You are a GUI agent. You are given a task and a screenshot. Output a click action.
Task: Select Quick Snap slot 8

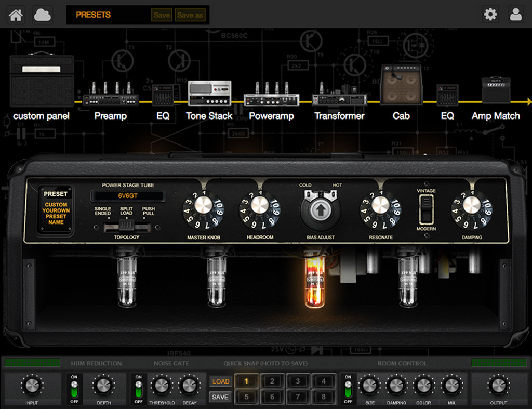pyautogui.click(x=324, y=397)
